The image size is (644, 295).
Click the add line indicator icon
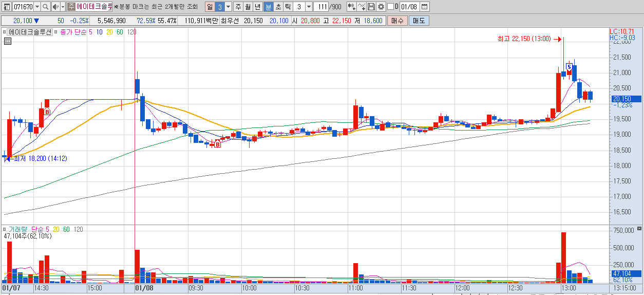pos(362,7)
